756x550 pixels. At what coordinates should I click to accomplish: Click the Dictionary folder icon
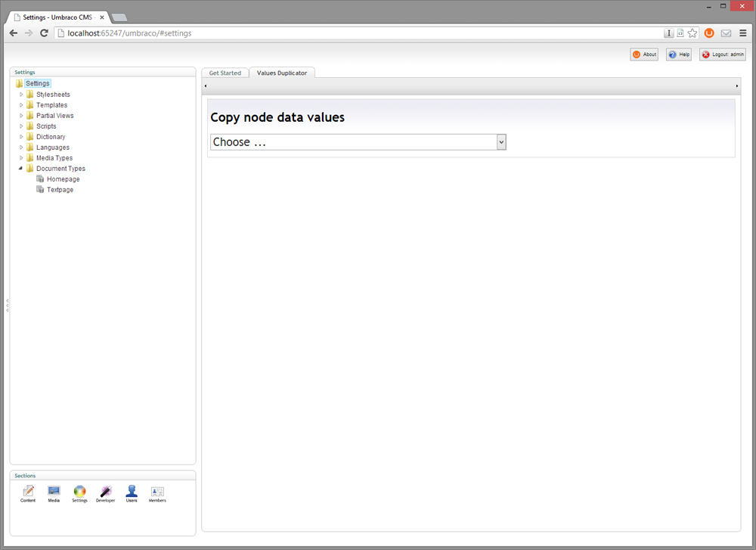[30, 137]
